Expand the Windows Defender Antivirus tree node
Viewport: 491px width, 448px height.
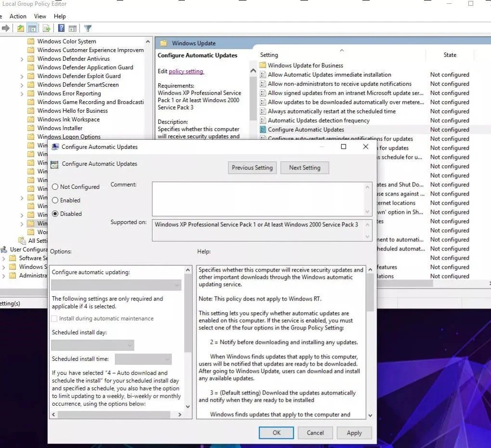[x=22, y=59]
